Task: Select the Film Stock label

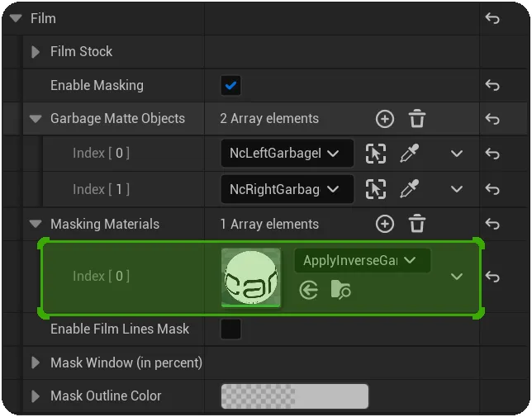Action: [x=82, y=52]
